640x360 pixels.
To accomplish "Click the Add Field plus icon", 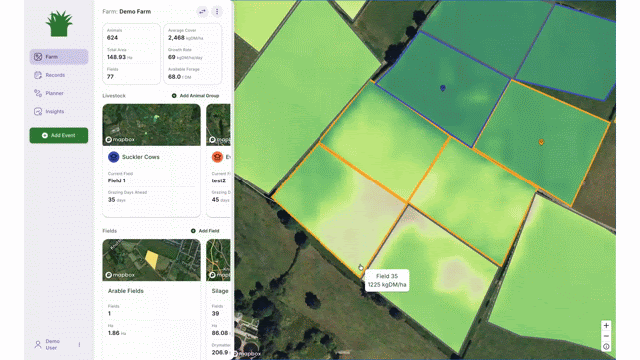I will click(193, 231).
